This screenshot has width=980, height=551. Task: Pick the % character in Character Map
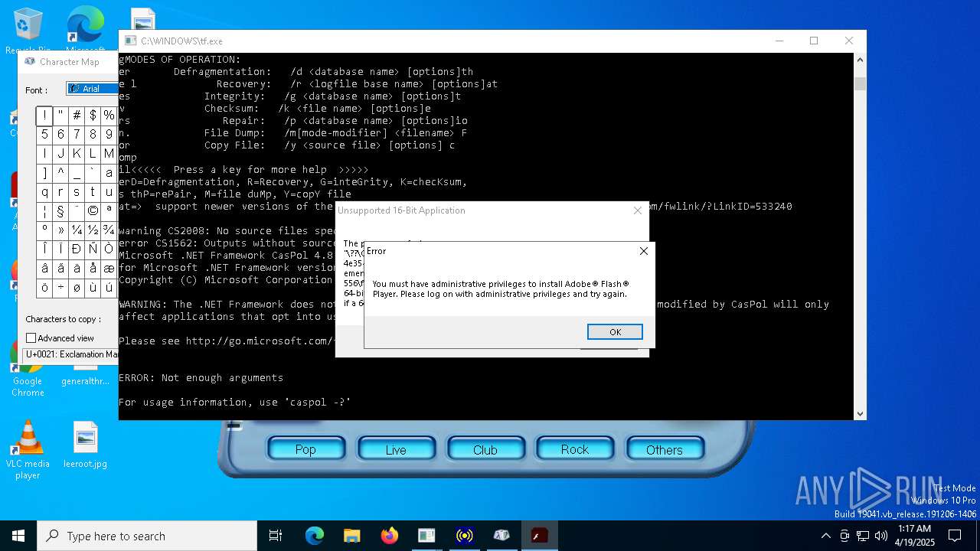[x=109, y=116]
